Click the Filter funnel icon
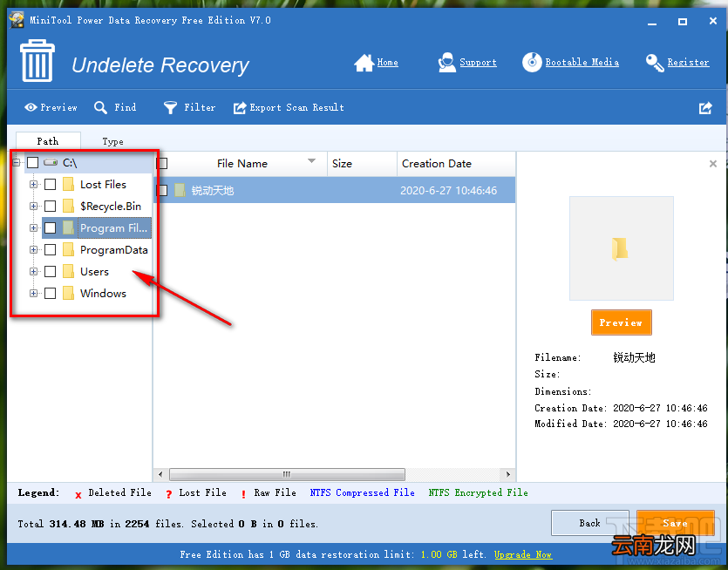The width and height of the screenshot is (728, 570). tap(170, 108)
